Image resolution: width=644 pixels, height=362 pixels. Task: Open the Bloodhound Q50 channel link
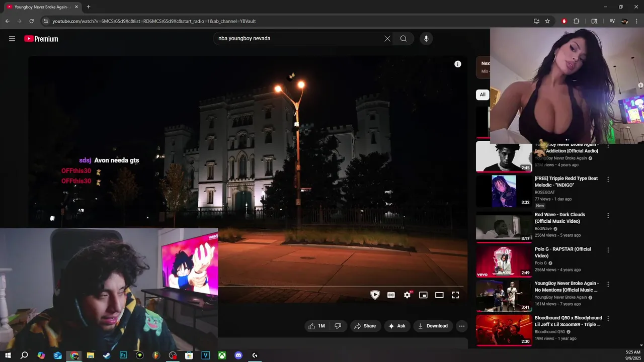coord(550,332)
